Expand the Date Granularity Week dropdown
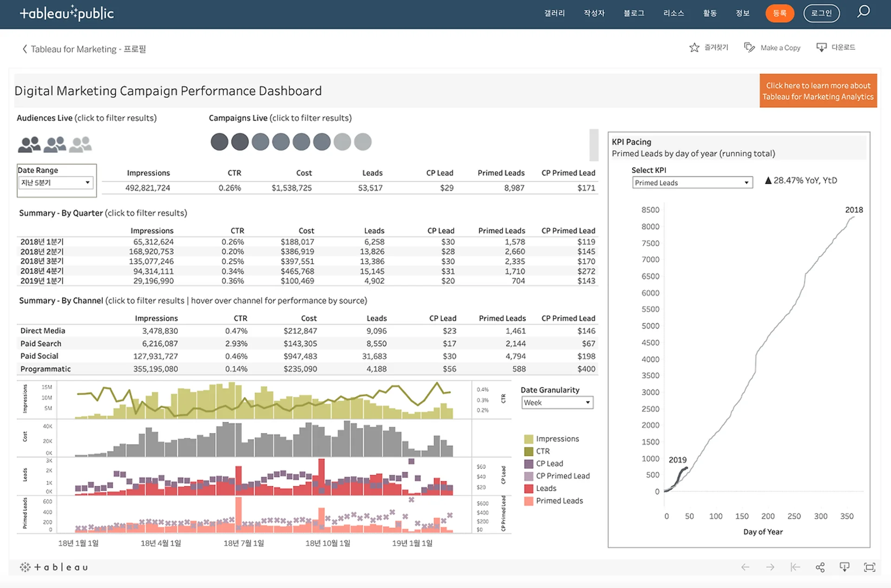 click(x=557, y=403)
